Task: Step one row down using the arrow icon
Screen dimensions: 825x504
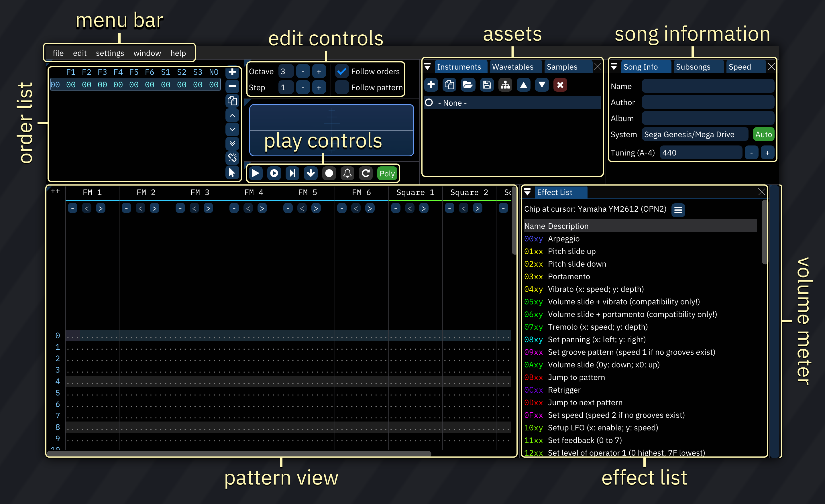Action: pos(311,173)
